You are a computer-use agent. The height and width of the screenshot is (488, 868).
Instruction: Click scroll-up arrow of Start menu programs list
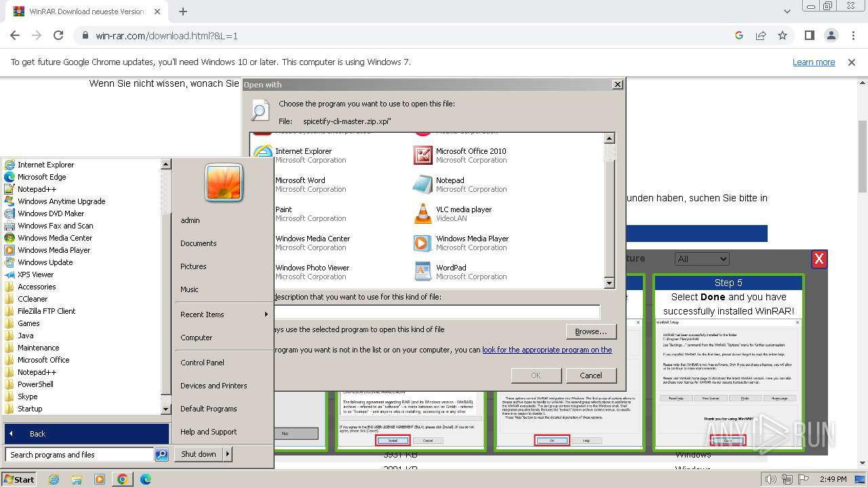point(165,164)
